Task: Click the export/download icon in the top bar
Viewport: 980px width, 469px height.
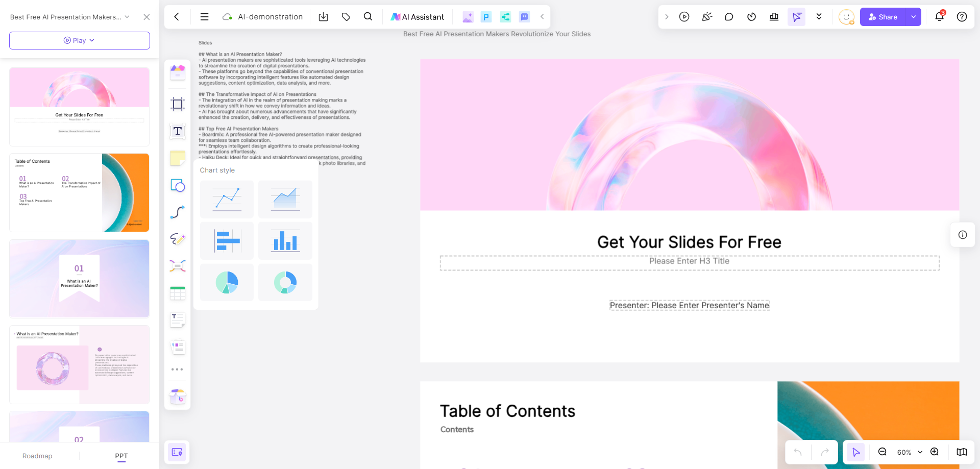Action: click(x=324, y=17)
